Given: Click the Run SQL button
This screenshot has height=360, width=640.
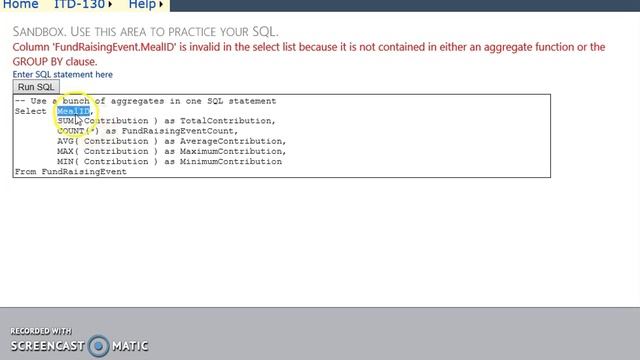Looking at the screenshot, I should coord(36,87).
